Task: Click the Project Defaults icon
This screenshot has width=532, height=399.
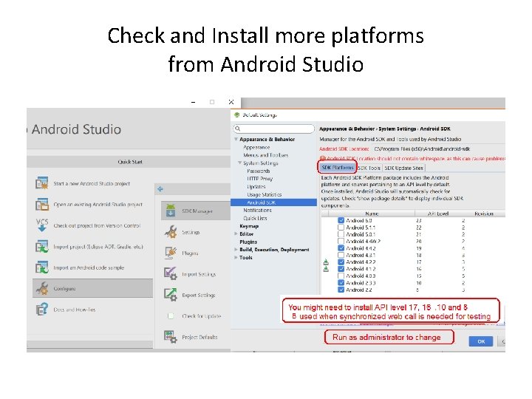Action: point(171,337)
